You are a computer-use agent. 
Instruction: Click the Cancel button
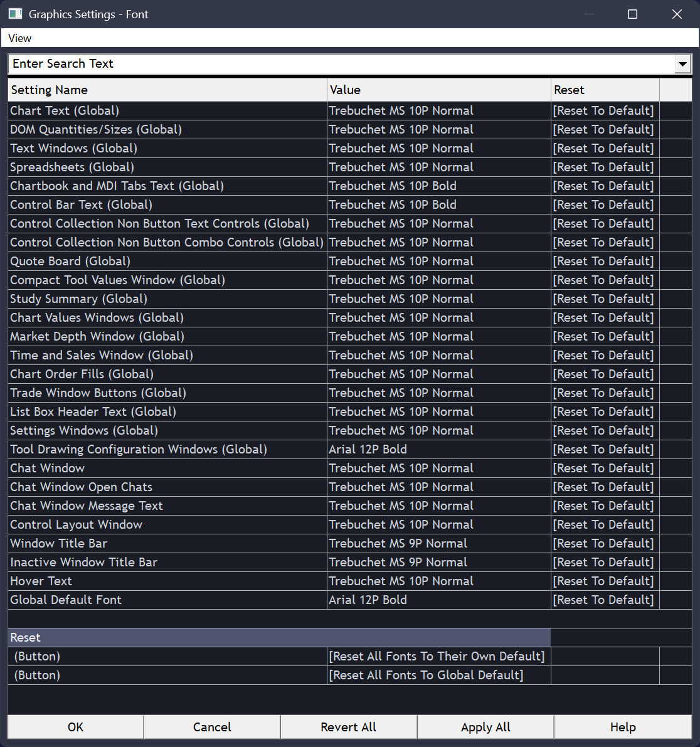coord(212,727)
